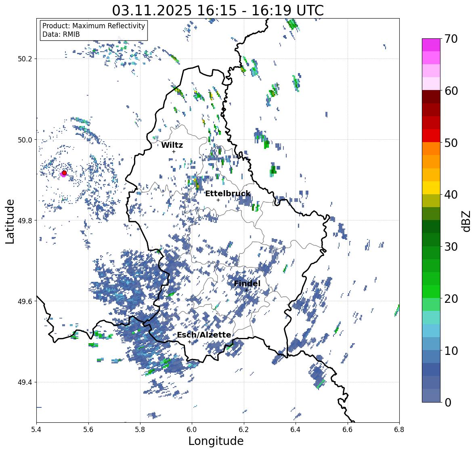Click the colorbar tick label 30
476x451 pixels.
coord(451,247)
